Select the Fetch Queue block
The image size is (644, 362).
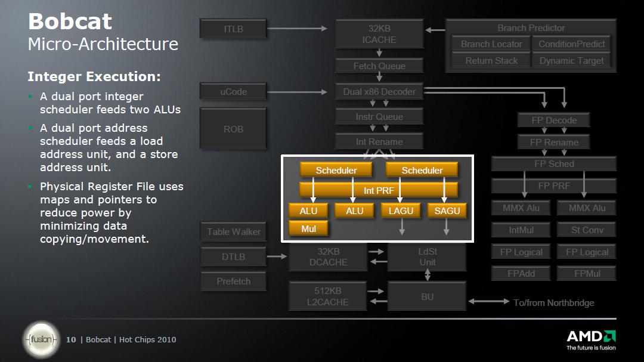click(379, 66)
